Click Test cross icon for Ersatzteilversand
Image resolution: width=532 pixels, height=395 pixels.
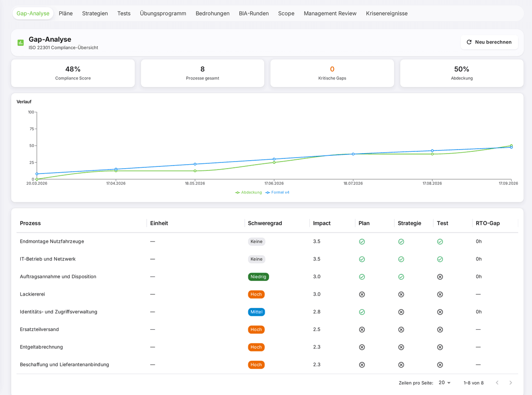click(x=440, y=329)
